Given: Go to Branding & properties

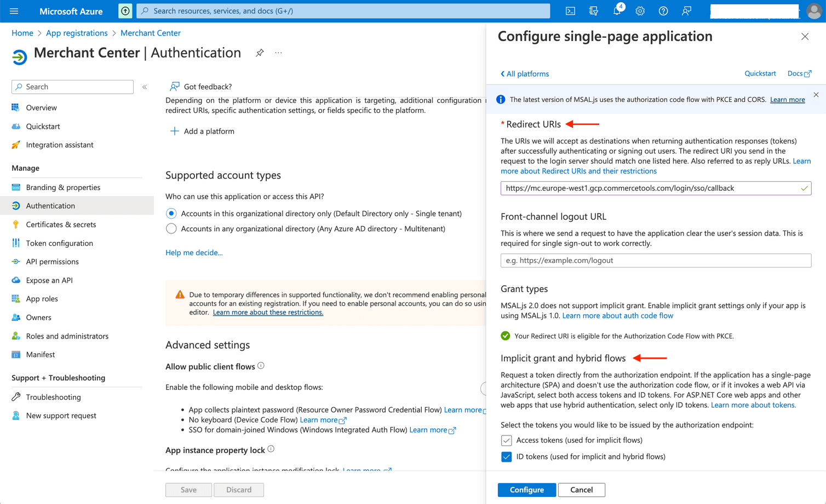Looking at the screenshot, I should coord(63,187).
